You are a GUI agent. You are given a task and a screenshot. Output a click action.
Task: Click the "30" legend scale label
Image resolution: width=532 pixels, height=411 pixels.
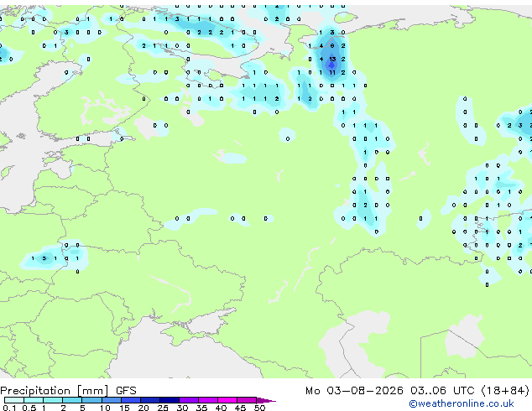183,408
